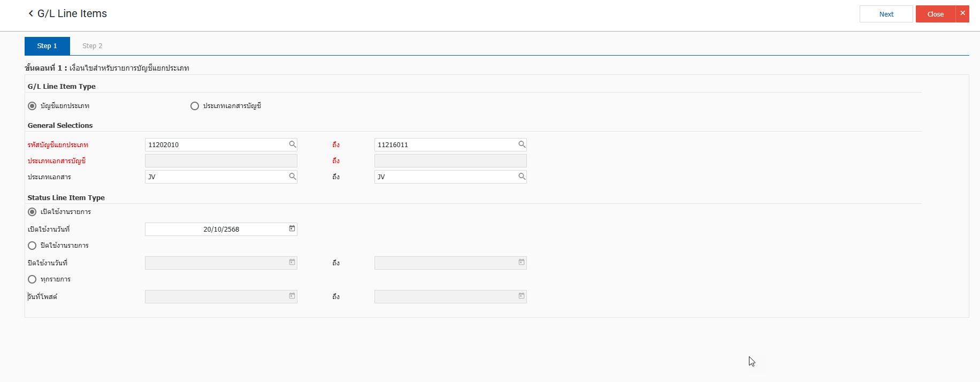This screenshot has height=382, width=980.
Task: Click search icon in ending document type JV field
Action: tap(522, 177)
